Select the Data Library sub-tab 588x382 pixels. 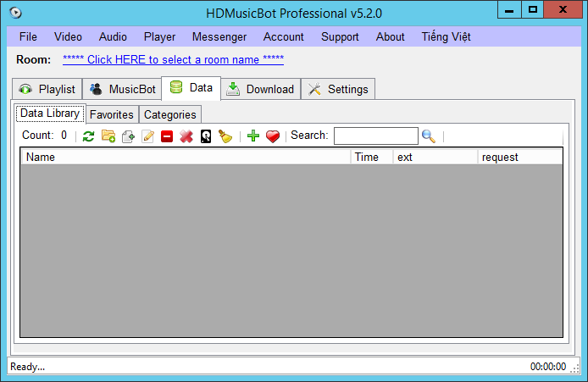tap(50, 113)
